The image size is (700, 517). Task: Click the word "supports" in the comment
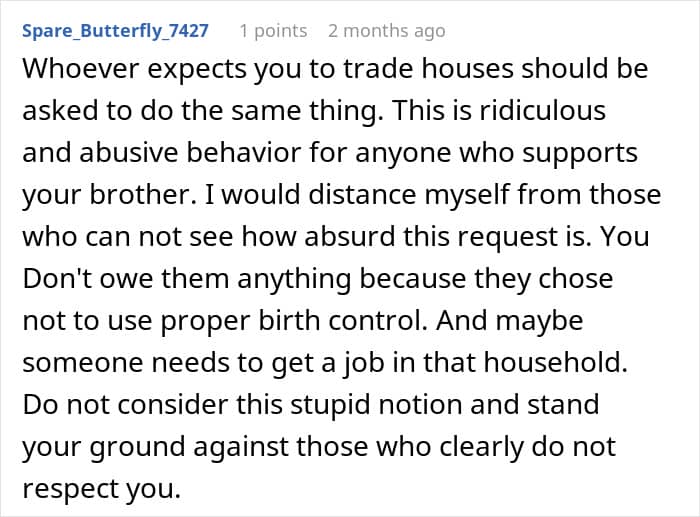pyautogui.click(x=584, y=153)
